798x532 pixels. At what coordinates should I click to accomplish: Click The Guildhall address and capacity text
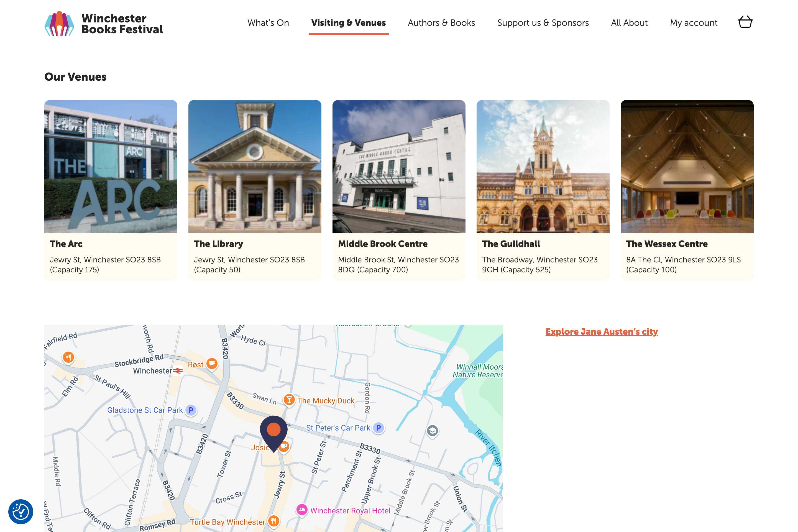[x=540, y=265]
